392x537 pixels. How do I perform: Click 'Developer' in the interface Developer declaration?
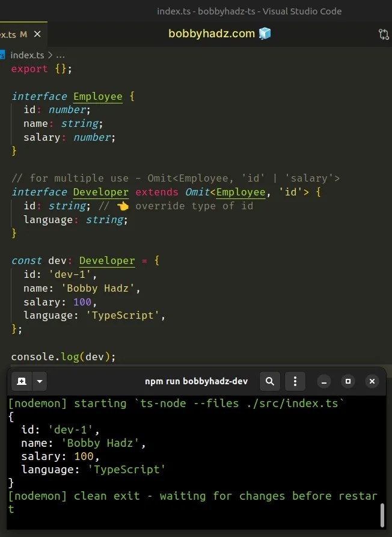pyautogui.click(x=101, y=192)
